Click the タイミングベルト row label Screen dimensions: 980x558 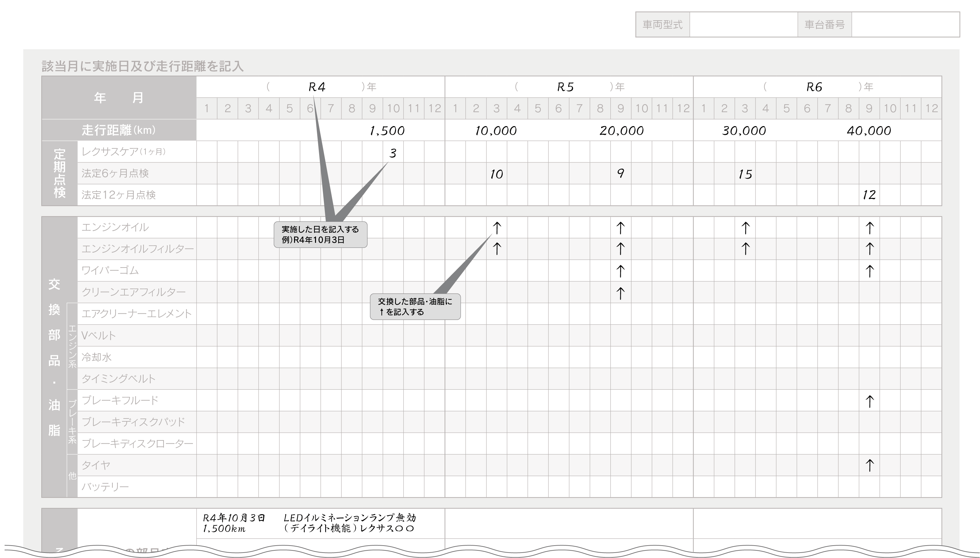118,379
